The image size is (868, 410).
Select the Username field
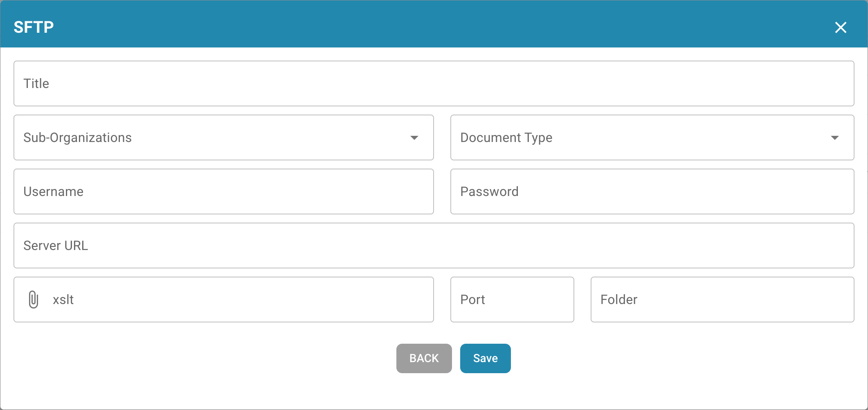click(x=223, y=191)
